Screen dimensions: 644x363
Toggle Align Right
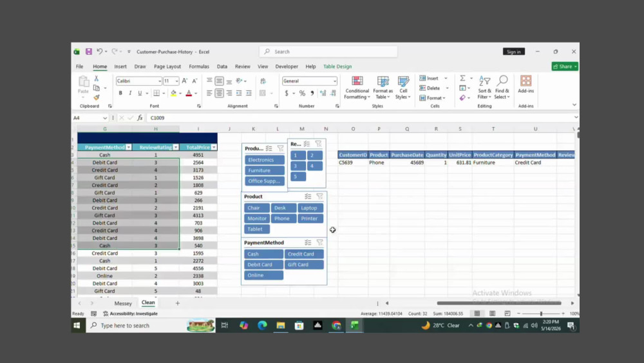[x=229, y=93]
